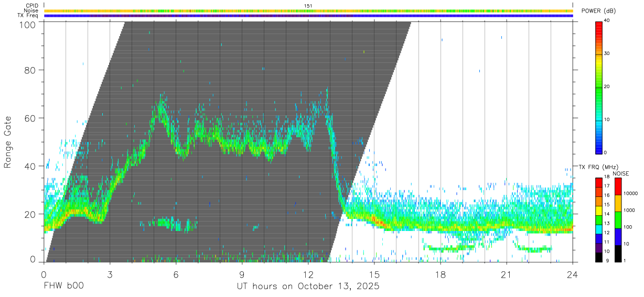
Task: Click the 60 tick on Range Gate axis
Action: click(x=30, y=118)
